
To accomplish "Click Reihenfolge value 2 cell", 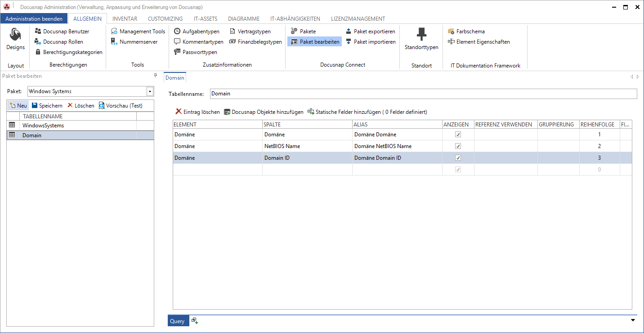I will (599, 146).
